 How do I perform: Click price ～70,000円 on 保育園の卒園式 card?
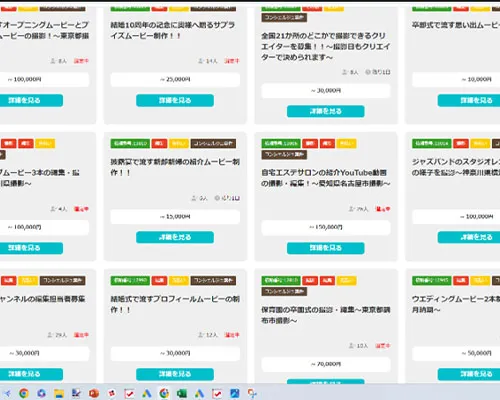326,364
